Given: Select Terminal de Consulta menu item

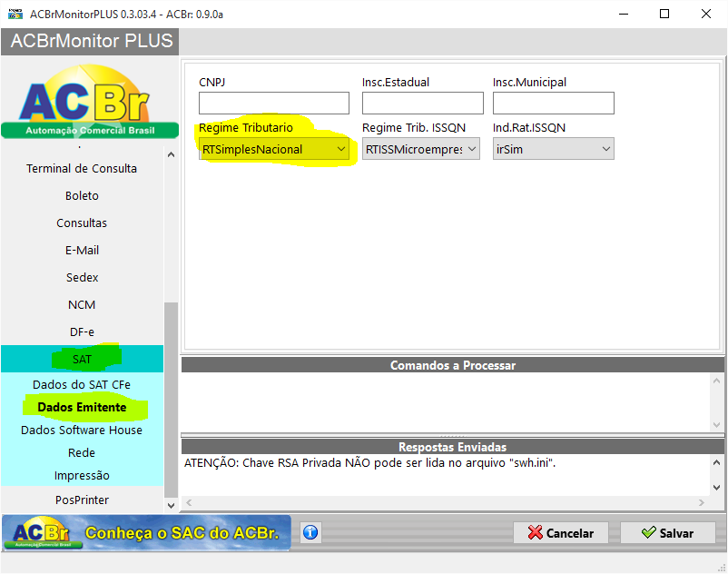Looking at the screenshot, I should coord(82,169).
